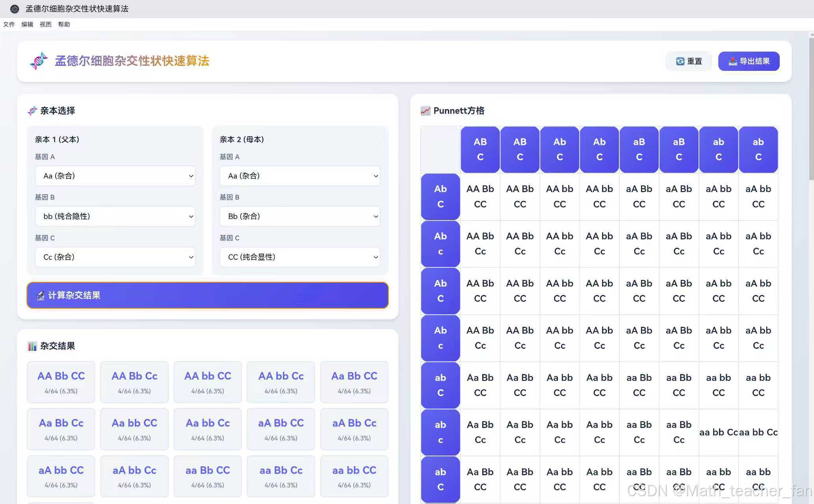The width and height of the screenshot is (814, 504).
Task: Click the microscope icon on the calculate button
Action: [41, 295]
